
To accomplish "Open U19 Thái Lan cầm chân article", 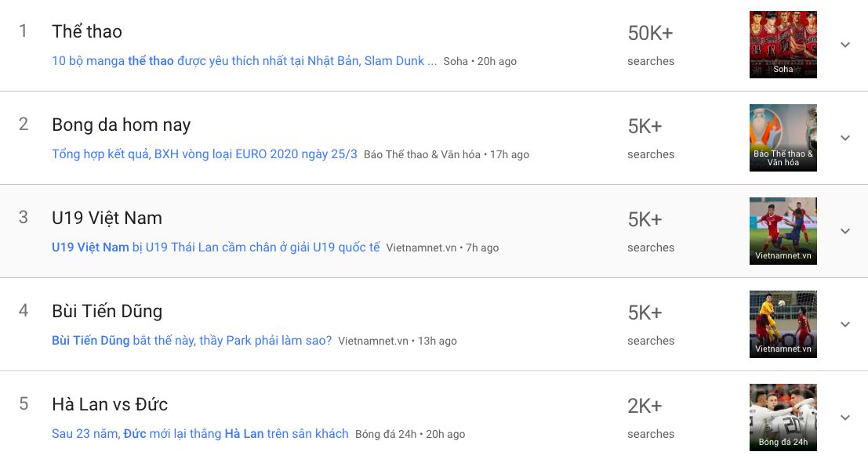I will click(x=216, y=248).
